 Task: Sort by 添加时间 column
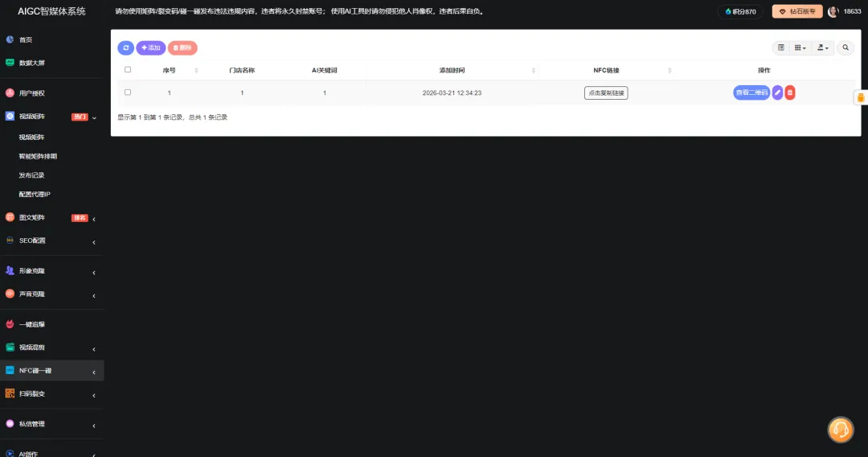(452, 70)
